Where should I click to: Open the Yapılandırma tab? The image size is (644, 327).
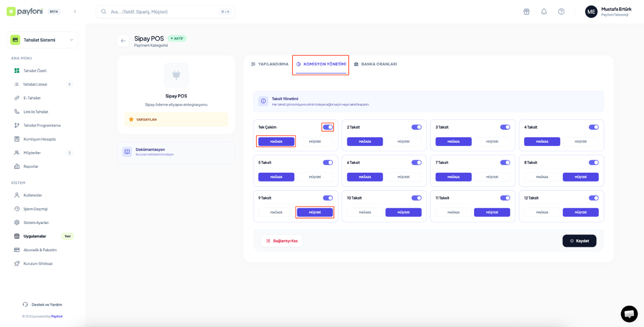[x=269, y=64]
